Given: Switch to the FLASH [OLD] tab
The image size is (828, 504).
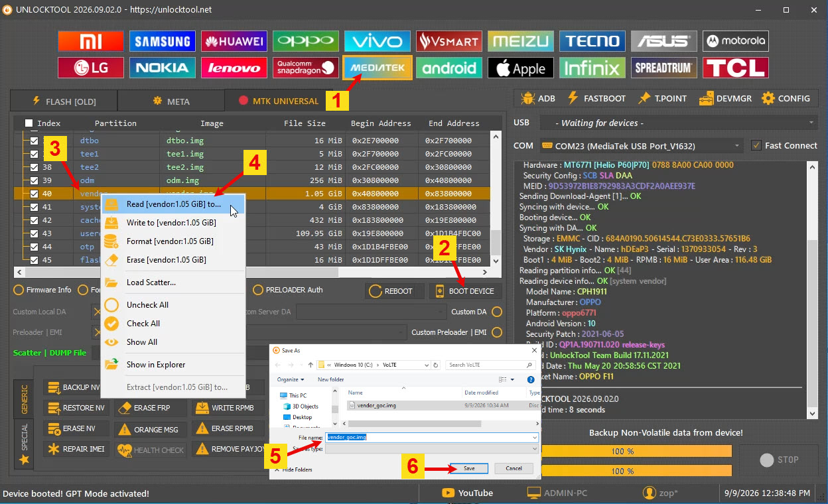Looking at the screenshot, I should click(64, 101).
